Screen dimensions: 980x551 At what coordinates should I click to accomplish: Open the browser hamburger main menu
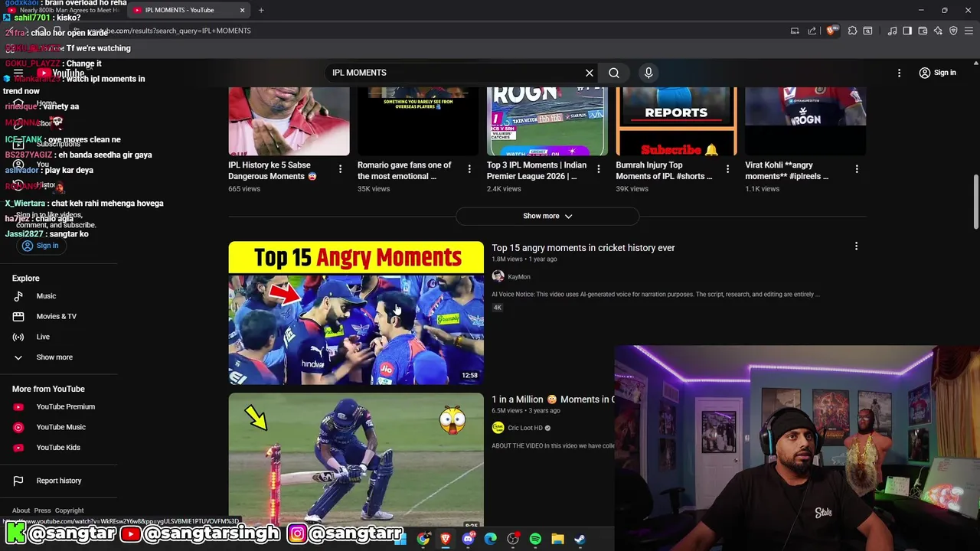969,31
